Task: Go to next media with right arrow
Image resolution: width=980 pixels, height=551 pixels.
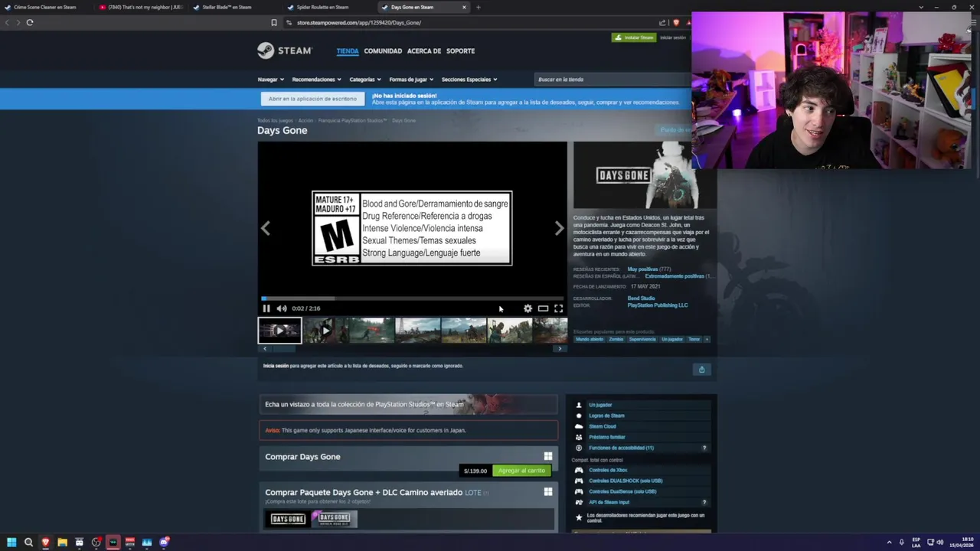Action: [x=559, y=228]
